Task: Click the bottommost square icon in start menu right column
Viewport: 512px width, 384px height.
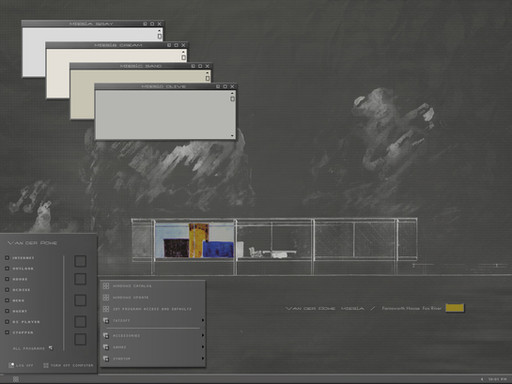Action: (x=80, y=339)
